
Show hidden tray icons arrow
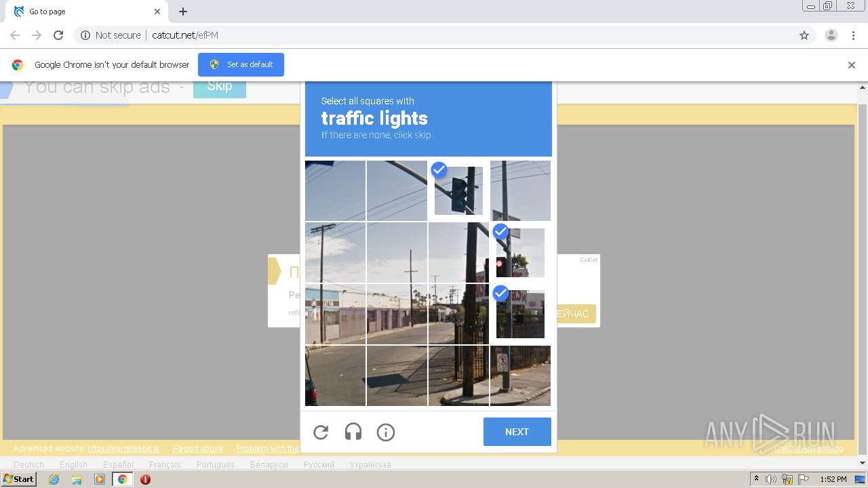coord(757,479)
